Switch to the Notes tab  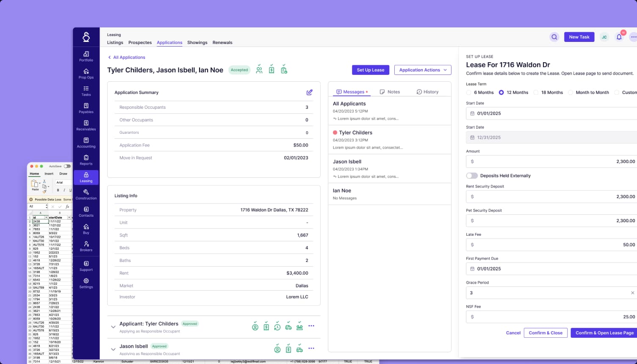tap(390, 91)
